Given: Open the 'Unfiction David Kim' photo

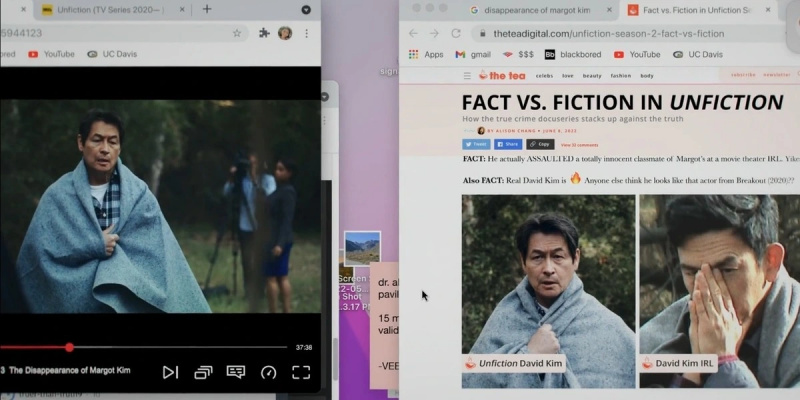Looking at the screenshot, I should [x=548, y=291].
